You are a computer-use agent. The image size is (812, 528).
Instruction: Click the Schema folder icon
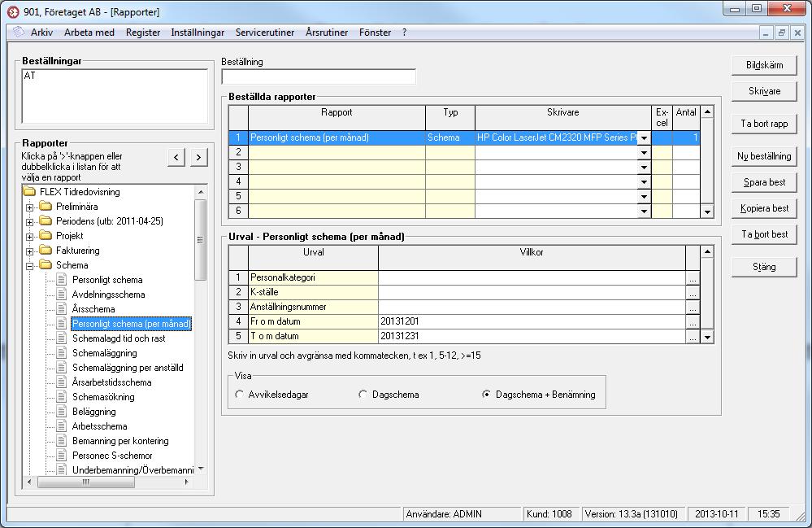point(46,264)
